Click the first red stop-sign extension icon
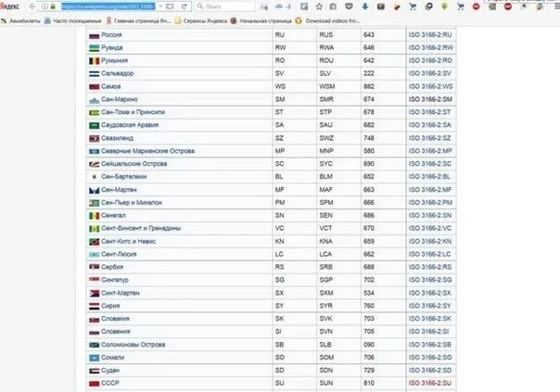This screenshot has width=560, height=392. point(476,6)
